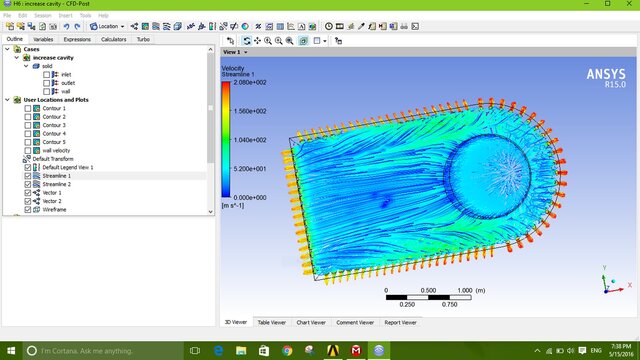Click the Color Map toolbar icon
This screenshot has height=360, width=640.
click(245, 27)
